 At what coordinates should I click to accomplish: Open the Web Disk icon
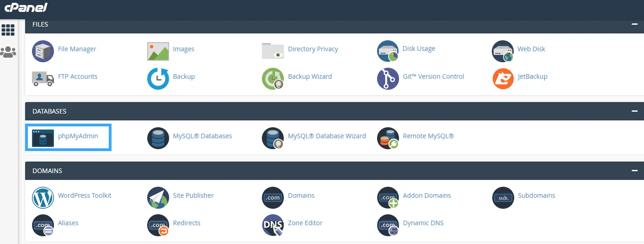click(503, 51)
